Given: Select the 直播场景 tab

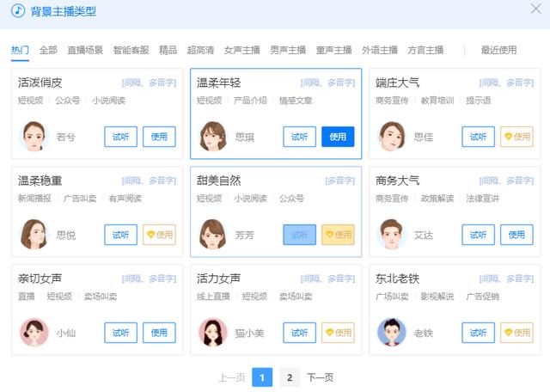Looking at the screenshot, I should [x=85, y=50].
